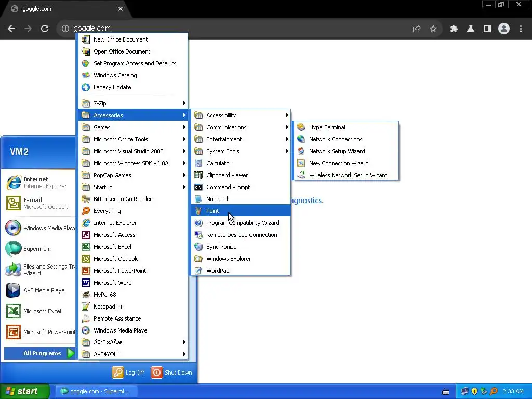This screenshot has width=532, height=399.
Task: Click Microsoft Outlook icon in programs list
Action: pos(86,259)
